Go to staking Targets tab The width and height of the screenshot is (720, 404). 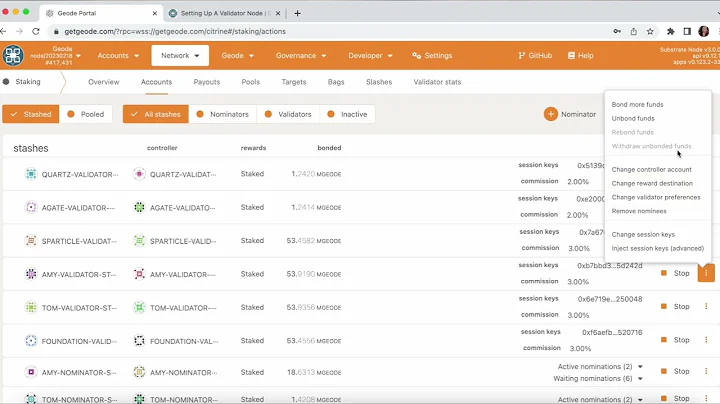pos(294,82)
